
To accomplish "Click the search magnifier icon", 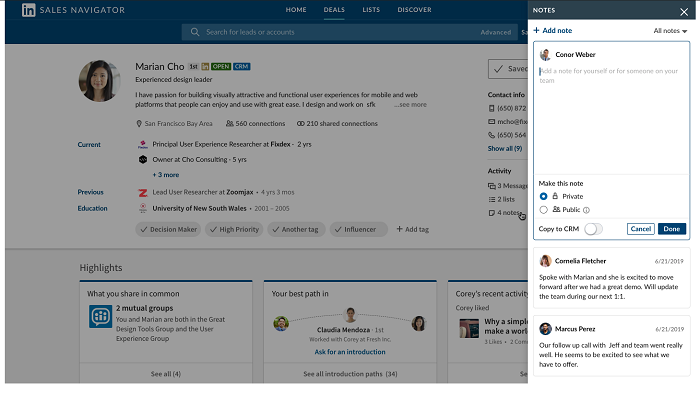I will [x=195, y=32].
